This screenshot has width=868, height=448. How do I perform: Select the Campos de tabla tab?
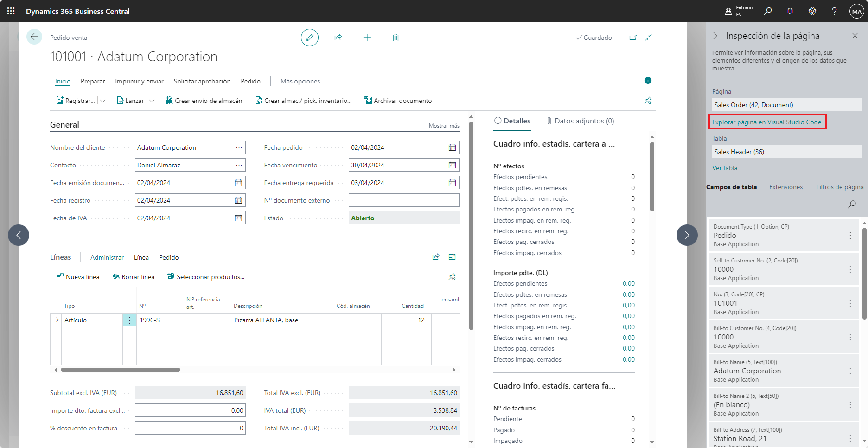pos(732,187)
